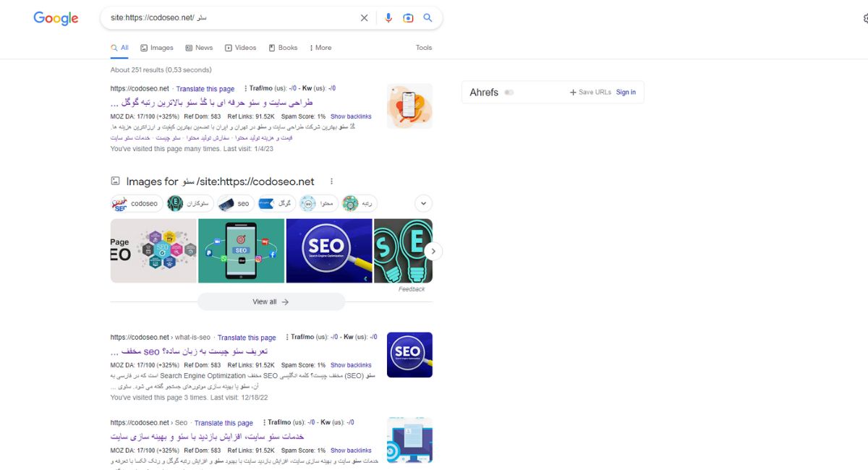Open search by image camera icon

pos(408,18)
